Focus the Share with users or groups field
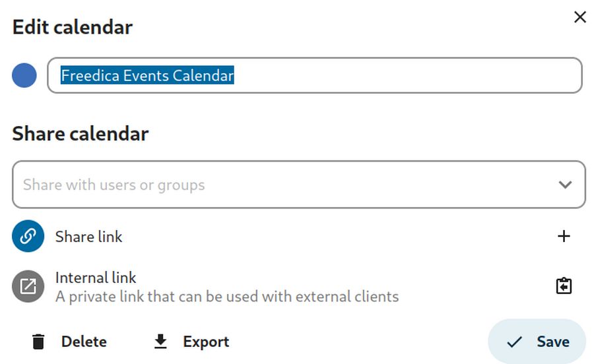594x364 pixels. point(277,185)
